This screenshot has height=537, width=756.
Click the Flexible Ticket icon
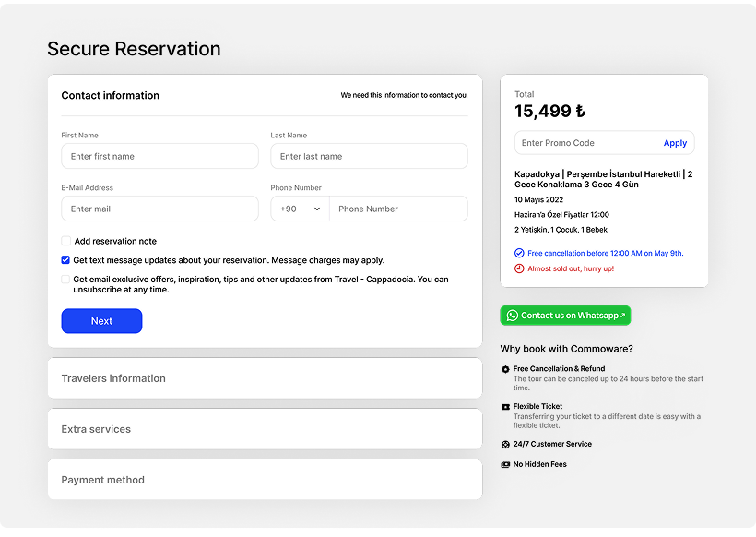(505, 407)
